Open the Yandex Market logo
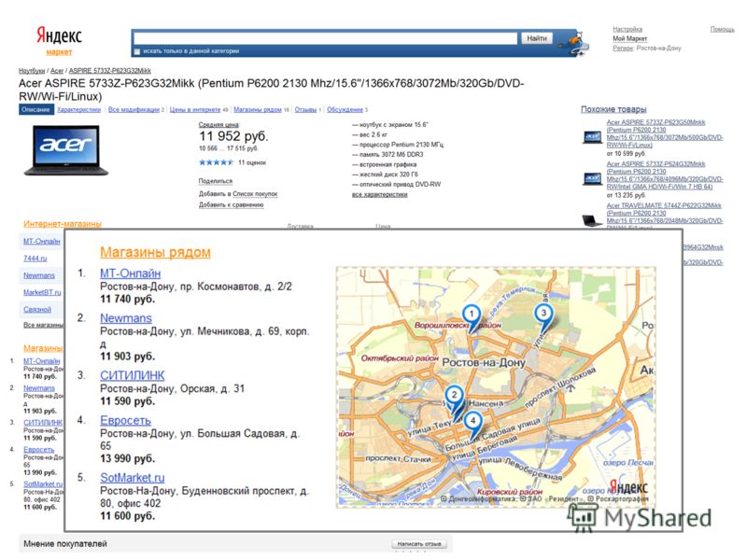The height and width of the screenshot is (560, 747). pyautogui.click(x=59, y=40)
